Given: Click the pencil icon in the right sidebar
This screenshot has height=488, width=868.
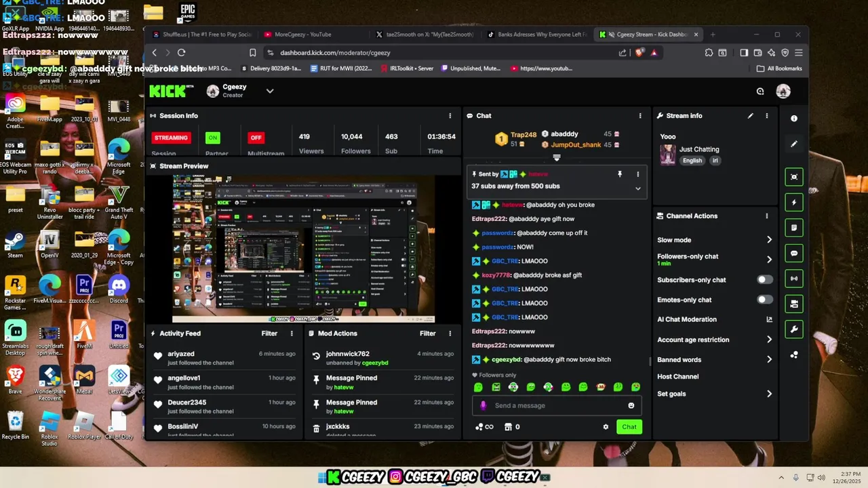Looking at the screenshot, I should [x=794, y=144].
